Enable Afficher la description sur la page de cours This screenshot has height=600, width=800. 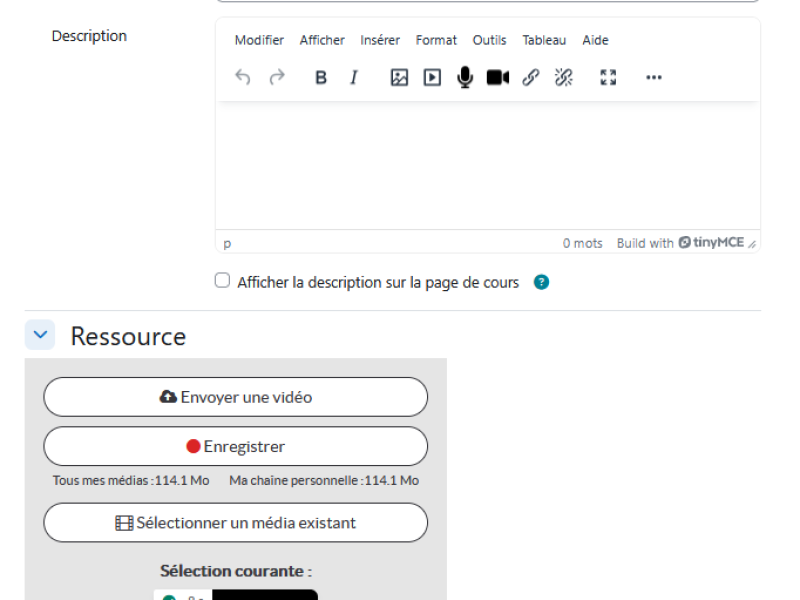tap(222, 281)
